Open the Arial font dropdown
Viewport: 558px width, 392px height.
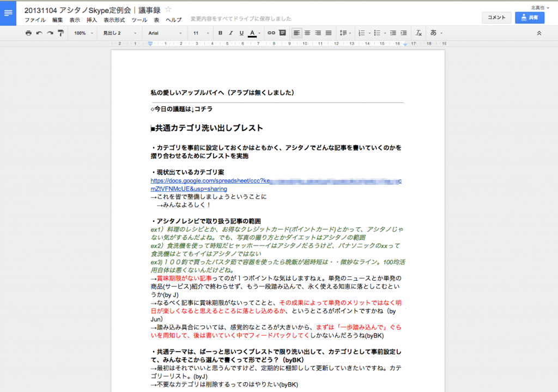coord(165,33)
